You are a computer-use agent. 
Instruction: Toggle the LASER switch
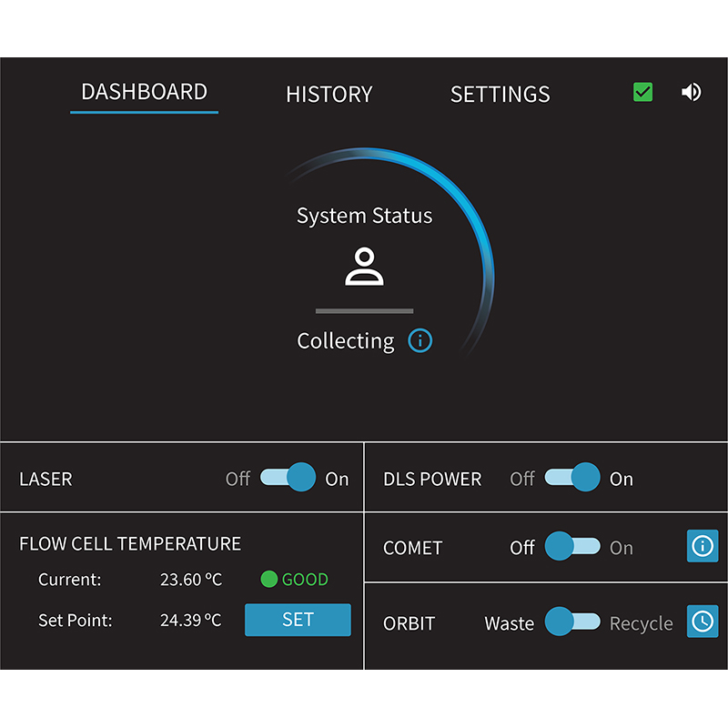[288, 477]
